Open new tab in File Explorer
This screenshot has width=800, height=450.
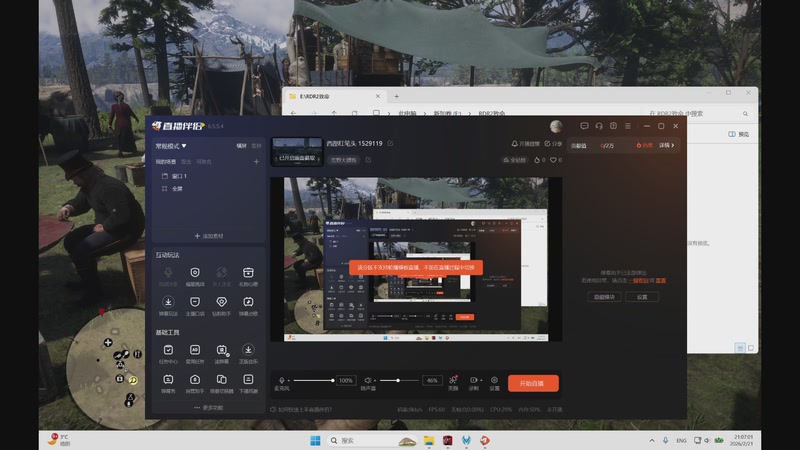(396, 96)
